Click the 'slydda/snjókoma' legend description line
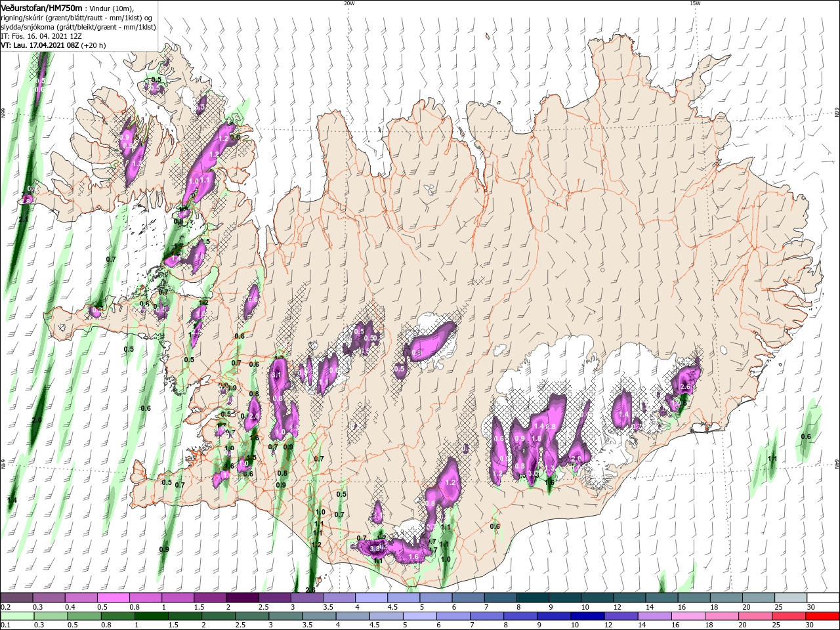Screen dimensions: 840x630 click(x=77, y=27)
